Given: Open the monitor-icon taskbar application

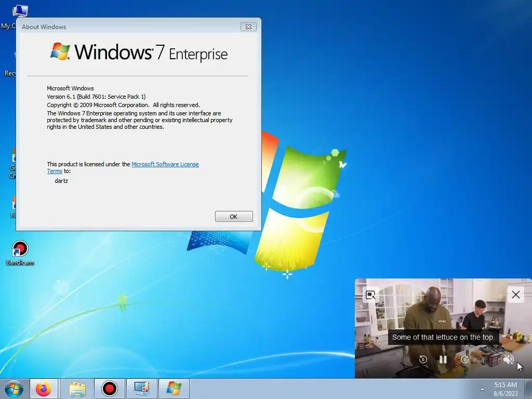Looking at the screenshot, I should point(141,389).
